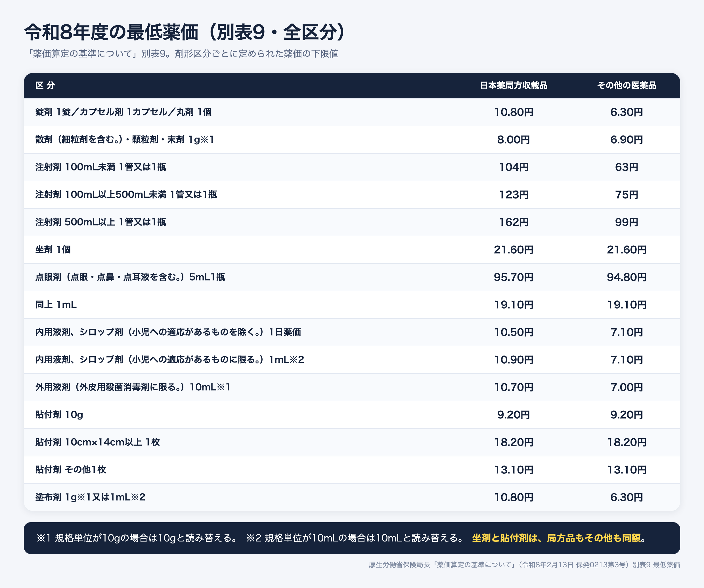704x588 pixels.
Task: Click 6.30円 in the 錠剤 row
Action: [x=627, y=112]
